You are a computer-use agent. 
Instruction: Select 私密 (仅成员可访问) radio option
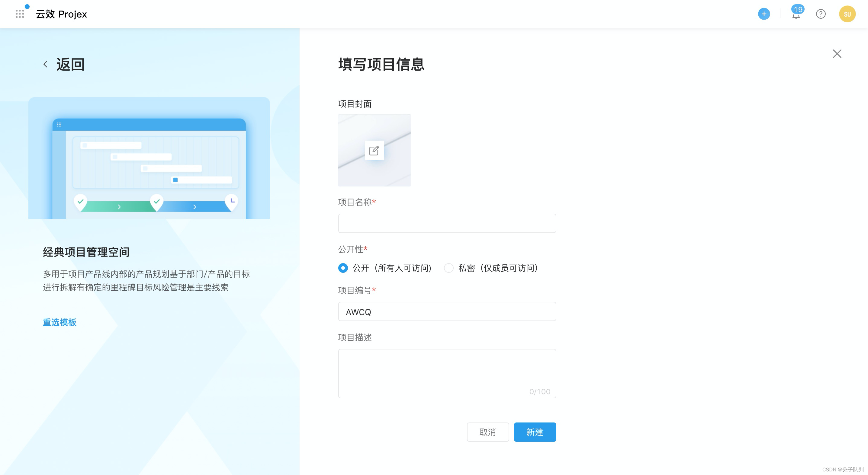pos(448,268)
